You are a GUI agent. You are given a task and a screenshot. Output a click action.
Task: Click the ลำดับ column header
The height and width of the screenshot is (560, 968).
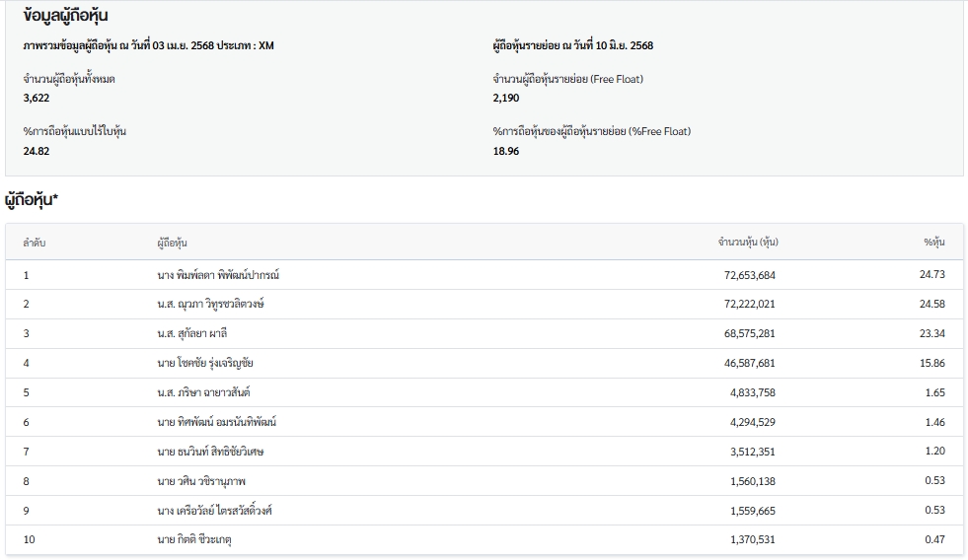pyautogui.click(x=35, y=243)
